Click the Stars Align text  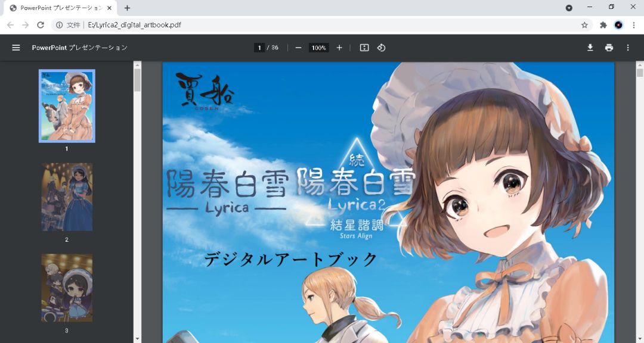[356, 236]
